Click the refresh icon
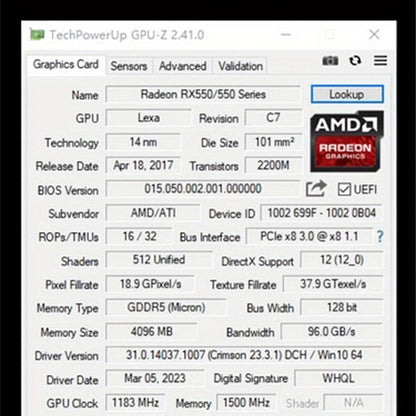416x416 pixels. click(355, 61)
